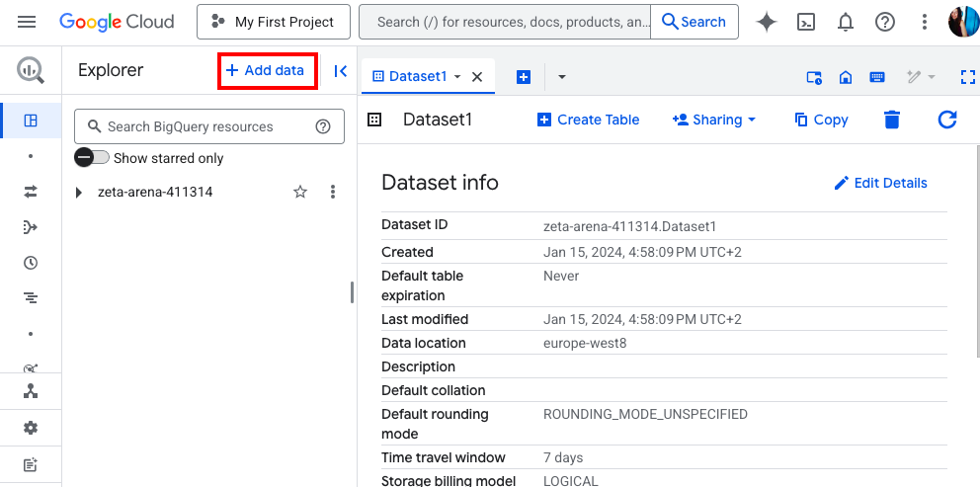Open the Sharing dropdown
Screen dimensions: 980x487
tap(713, 120)
